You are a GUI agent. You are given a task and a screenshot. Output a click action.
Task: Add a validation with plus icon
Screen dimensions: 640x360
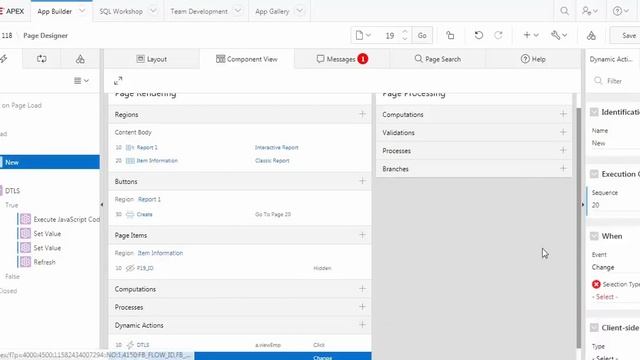click(x=563, y=132)
